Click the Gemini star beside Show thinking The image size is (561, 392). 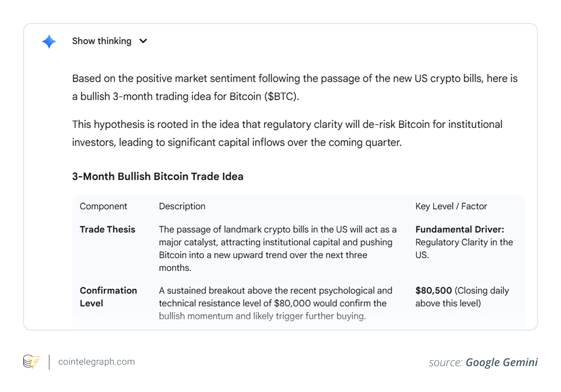pos(48,41)
